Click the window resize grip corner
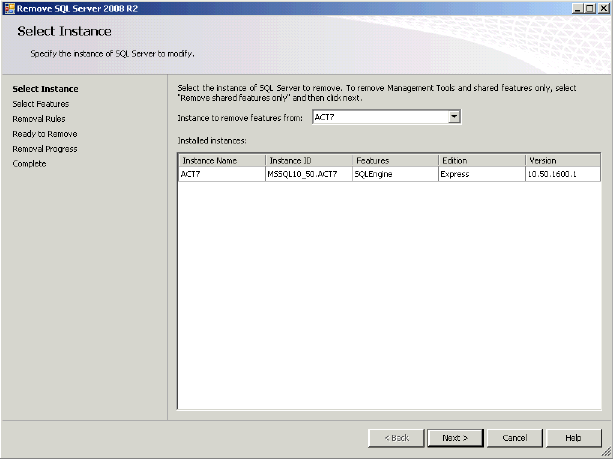Viewport: 613px width, 459px height. (607, 454)
